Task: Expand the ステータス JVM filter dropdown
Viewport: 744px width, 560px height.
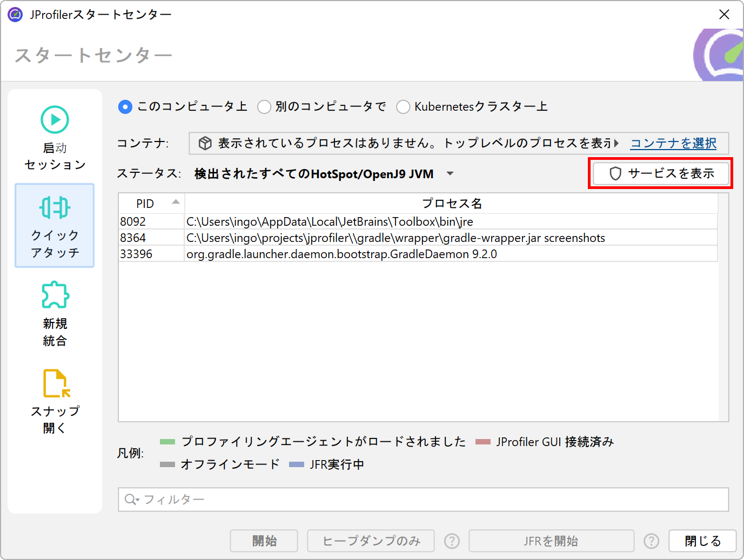Action: coord(450,174)
